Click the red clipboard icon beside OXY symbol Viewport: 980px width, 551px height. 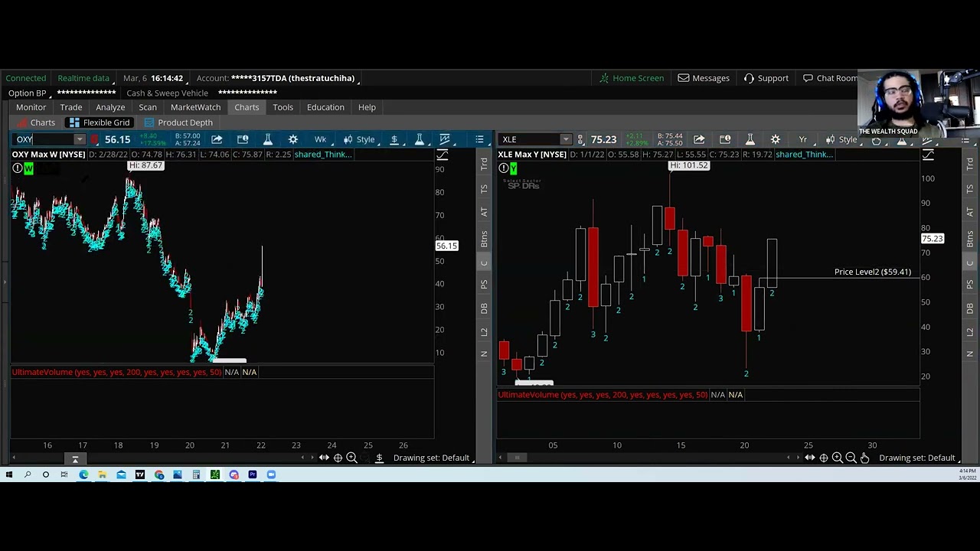[x=94, y=139]
